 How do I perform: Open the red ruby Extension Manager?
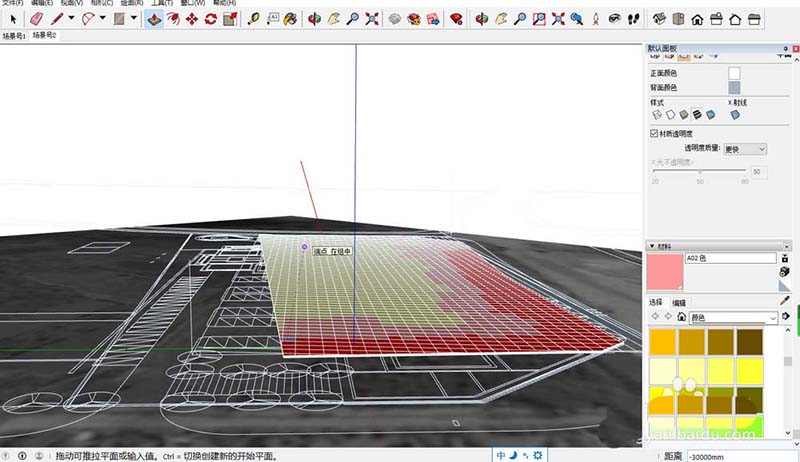coord(456,19)
